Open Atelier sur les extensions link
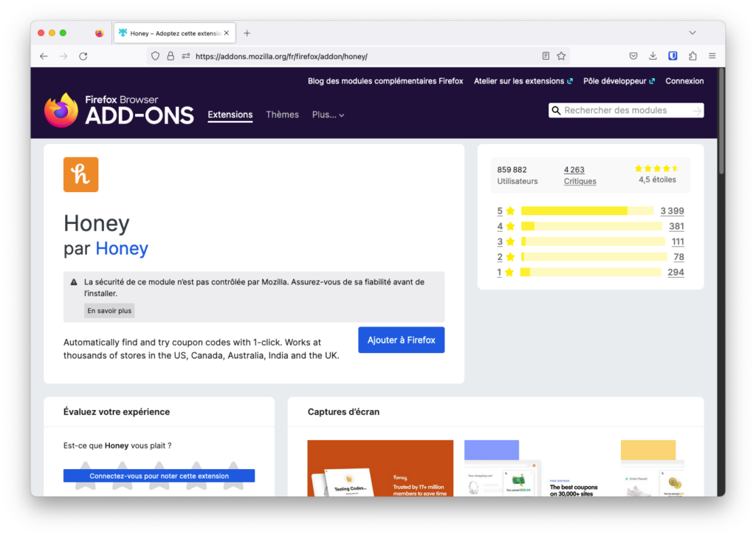The image size is (756, 537). [x=523, y=81]
